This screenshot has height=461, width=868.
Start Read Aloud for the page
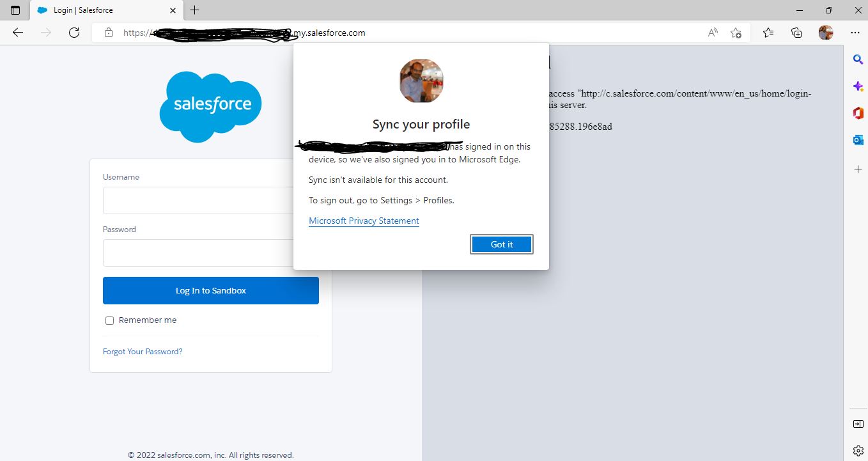click(x=712, y=32)
